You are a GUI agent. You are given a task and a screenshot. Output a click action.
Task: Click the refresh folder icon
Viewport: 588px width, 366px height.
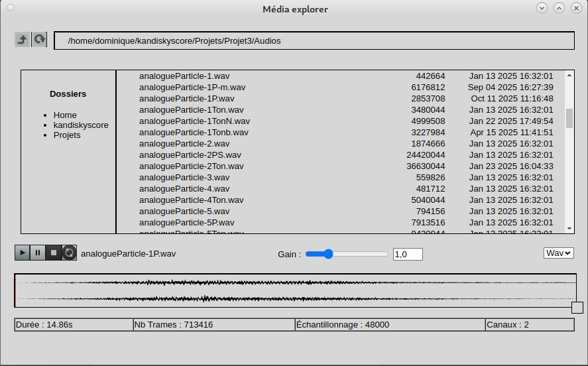pyautogui.click(x=40, y=40)
